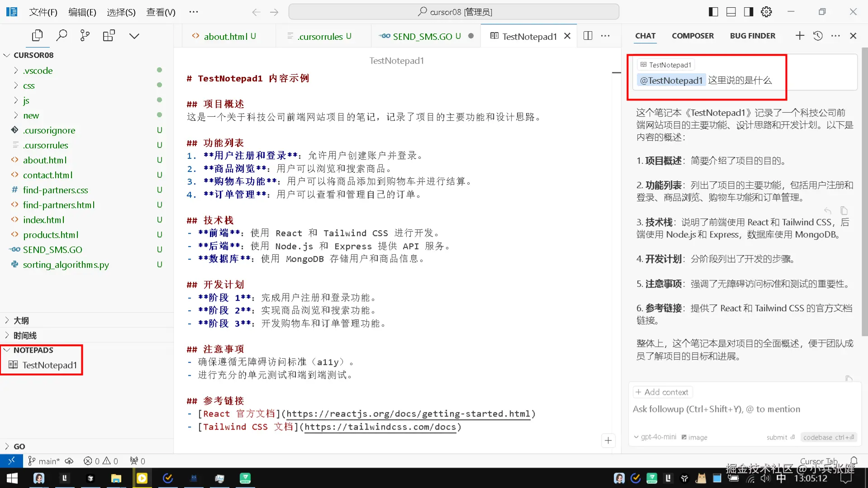Attach an image to the chat
868x488 pixels.
[694, 437]
